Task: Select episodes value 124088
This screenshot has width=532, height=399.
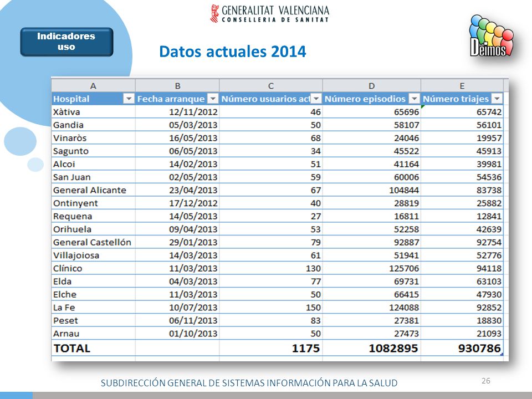Action: click(x=371, y=308)
